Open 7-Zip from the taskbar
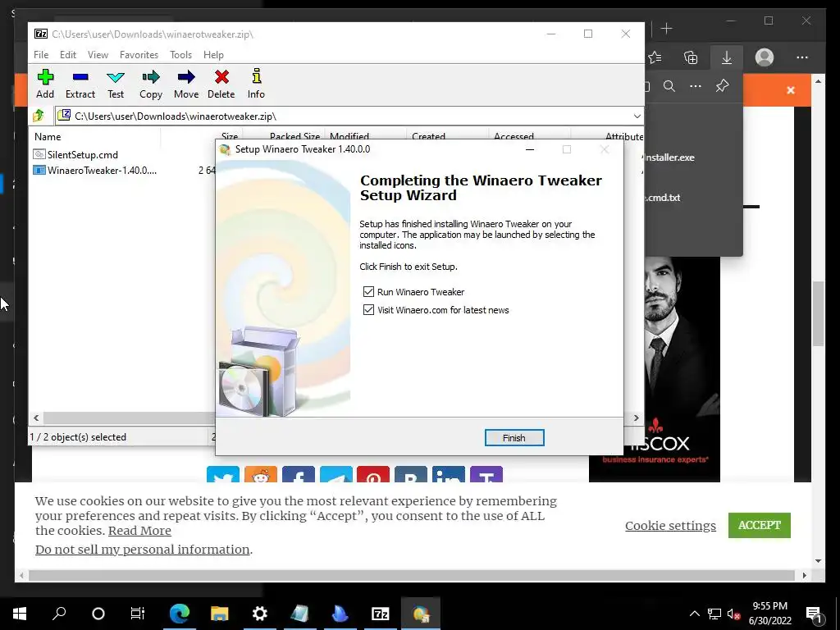This screenshot has height=630, width=840. pos(381,614)
